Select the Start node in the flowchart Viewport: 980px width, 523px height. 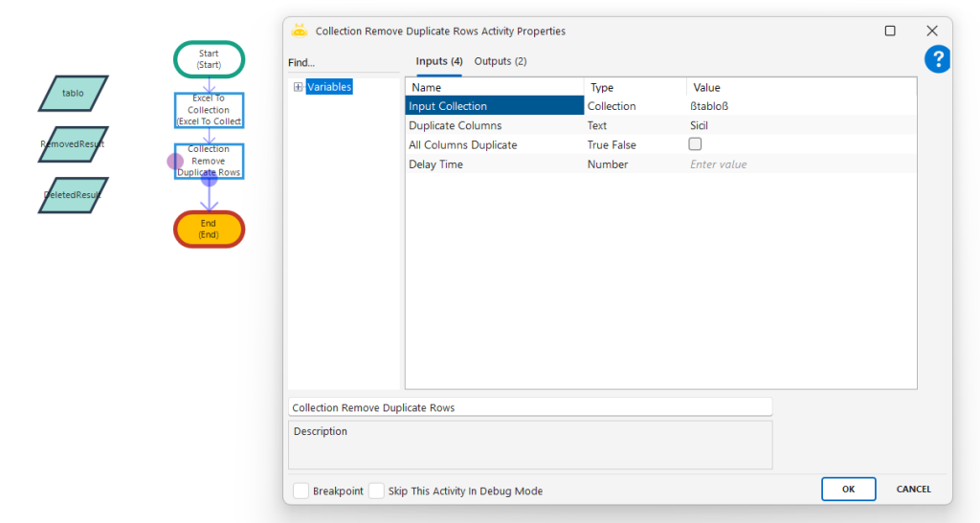coord(209,59)
